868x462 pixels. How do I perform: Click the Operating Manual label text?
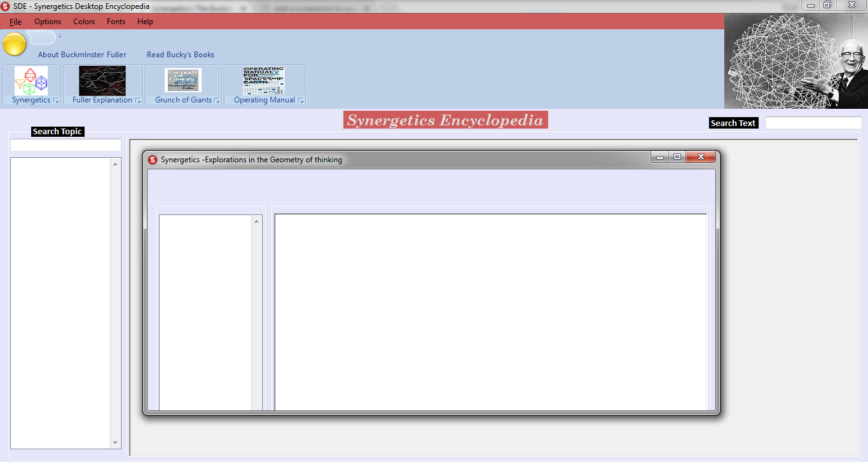(x=265, y=100)
